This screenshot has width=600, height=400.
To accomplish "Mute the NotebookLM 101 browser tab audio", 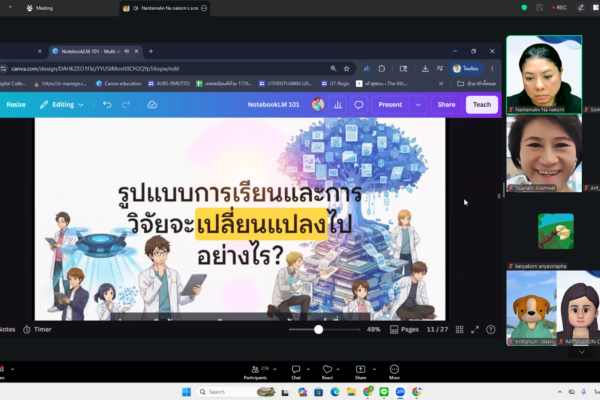I will (x=126, y=51).
